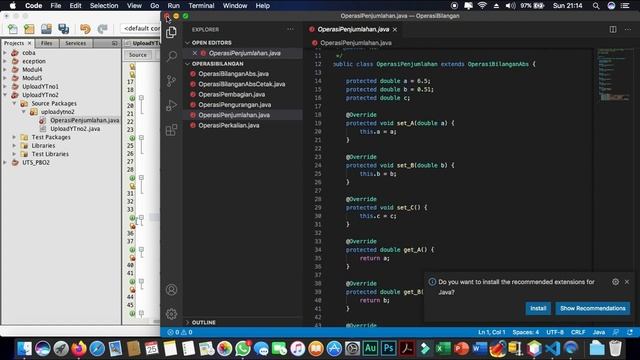Image resolution: width=640 pixels, height=360 pixels.
Task: Click Ln 1, Col 1 in status bar
Action: (491, 332)
